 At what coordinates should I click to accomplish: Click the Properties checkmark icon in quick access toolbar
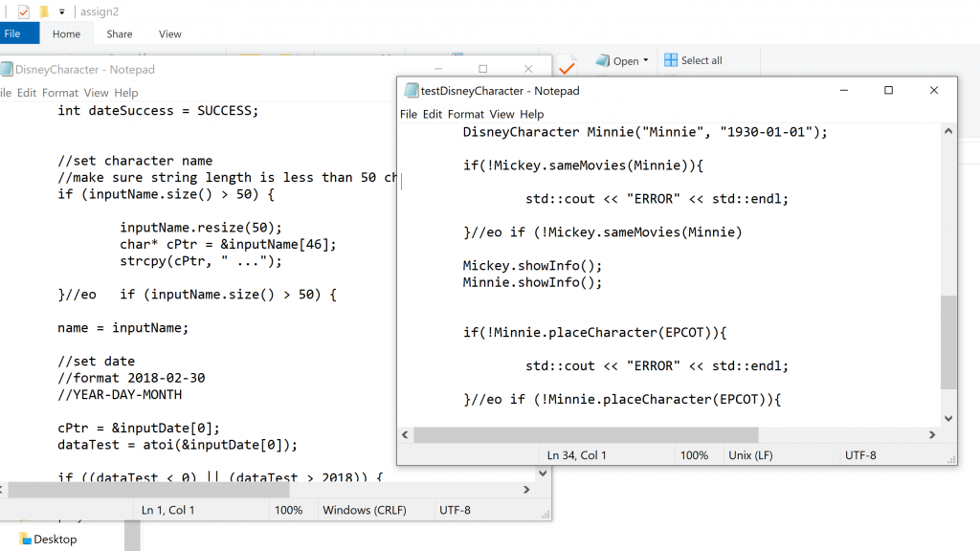click(24, 11)
